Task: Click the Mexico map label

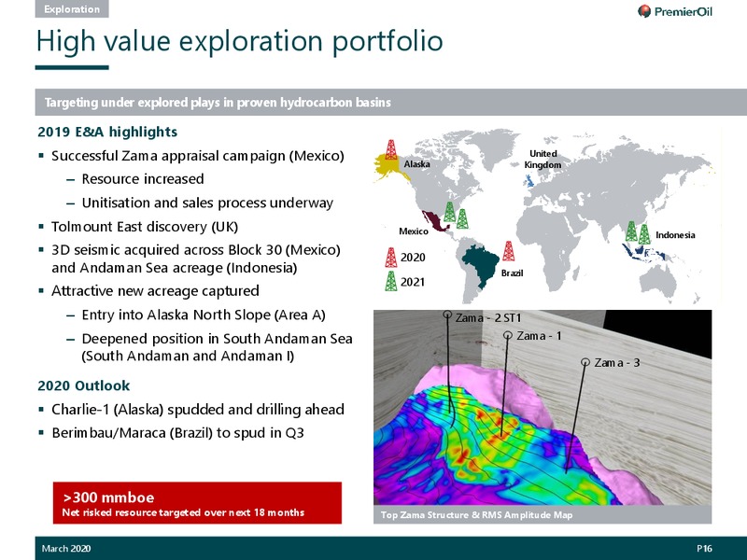Action: pos(414,231)
